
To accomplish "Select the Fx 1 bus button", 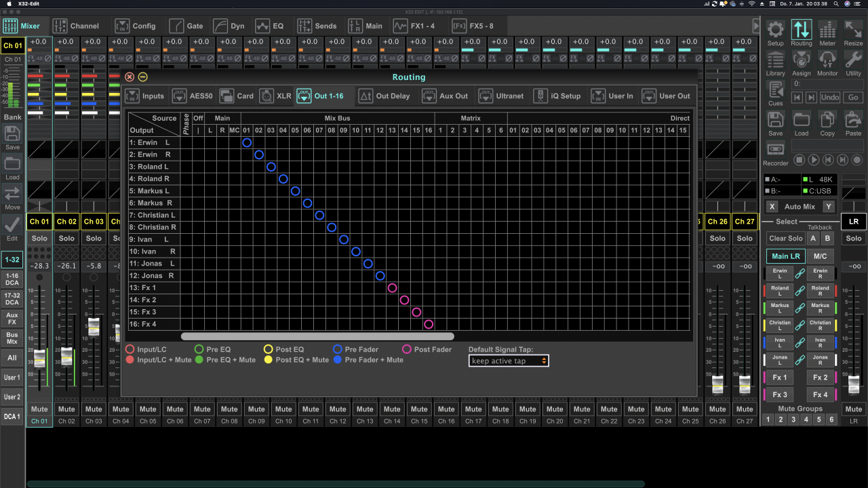I will pyautogui.click(x=780, y=378).
